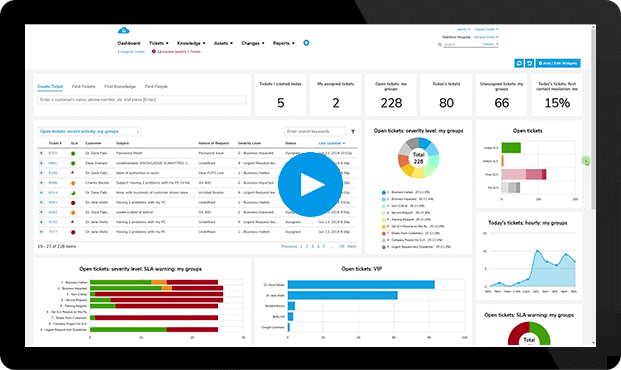Sort by Last Updated column header
This screenshot has height=370, width=621.
pyautogui.click(x=332, y=143)
